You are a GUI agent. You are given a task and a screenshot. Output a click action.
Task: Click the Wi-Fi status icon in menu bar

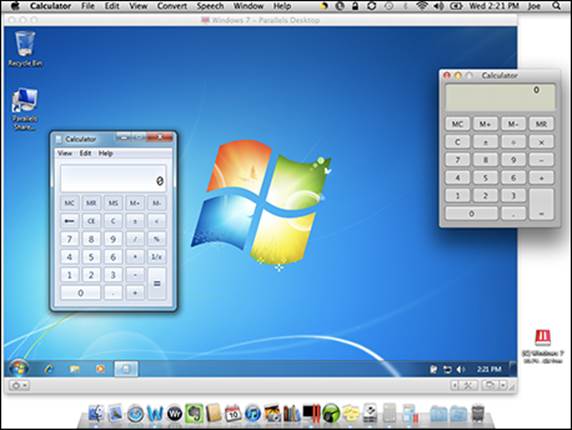click(x=422, y=6)
